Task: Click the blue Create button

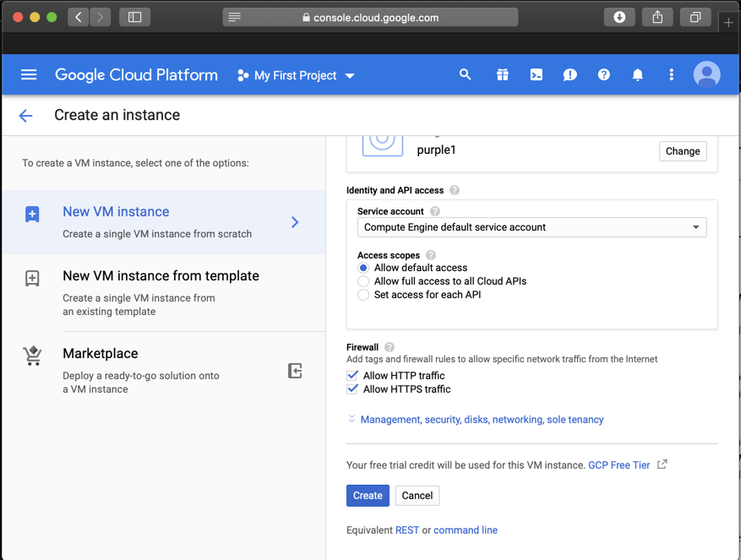Action: tap(368, 496)
